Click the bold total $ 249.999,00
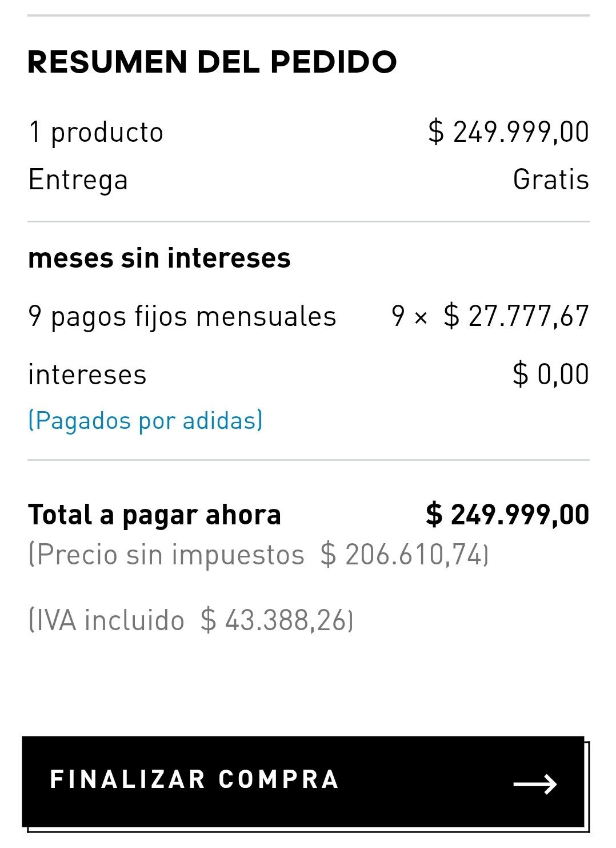 [507, 514]
